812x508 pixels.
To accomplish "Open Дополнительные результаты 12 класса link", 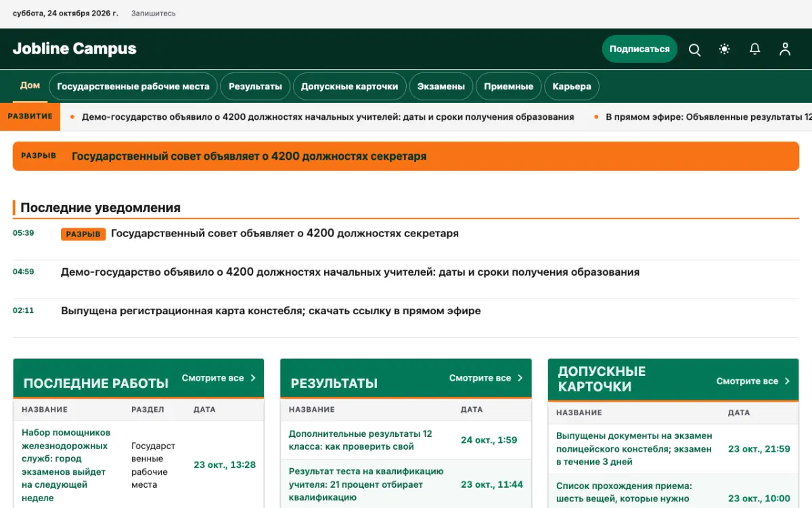I will [360, 440].
